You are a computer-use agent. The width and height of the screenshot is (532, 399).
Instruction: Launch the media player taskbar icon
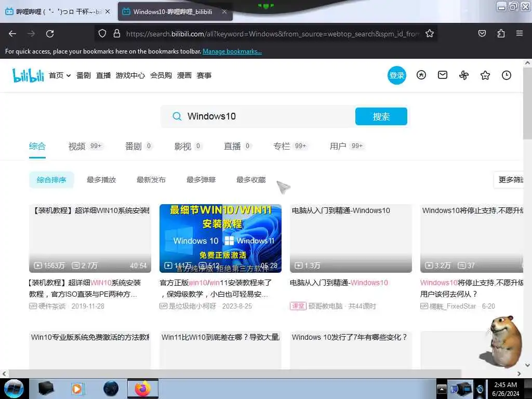pyautogui.click(x=77, y=389)
